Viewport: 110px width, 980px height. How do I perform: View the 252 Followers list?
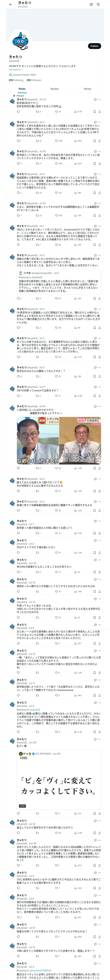tap(34, 80)
